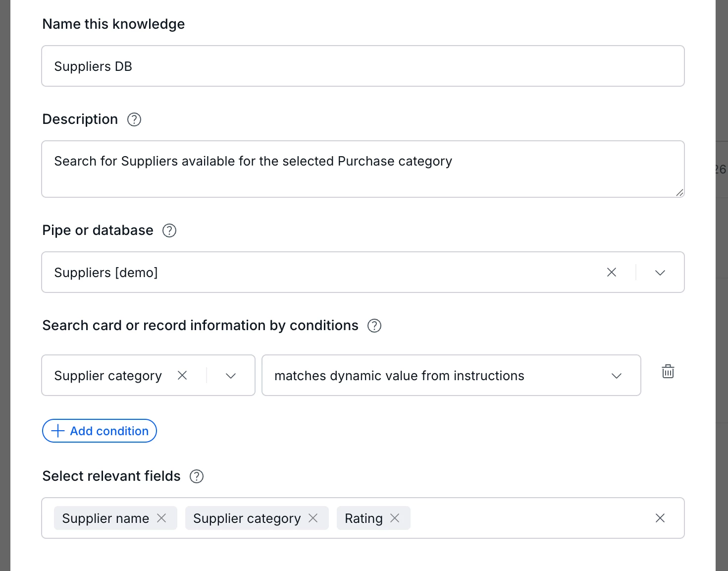This screenshot has width=728, height=571.
Task: Click the Pipe or database help icon
Action: click(169, 230)
